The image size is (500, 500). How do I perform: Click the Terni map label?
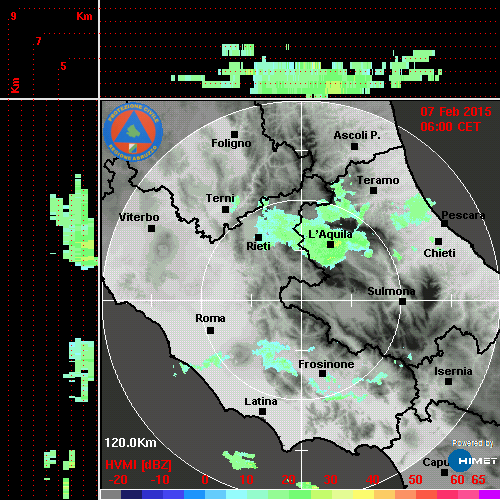click(x=220, y=198)
